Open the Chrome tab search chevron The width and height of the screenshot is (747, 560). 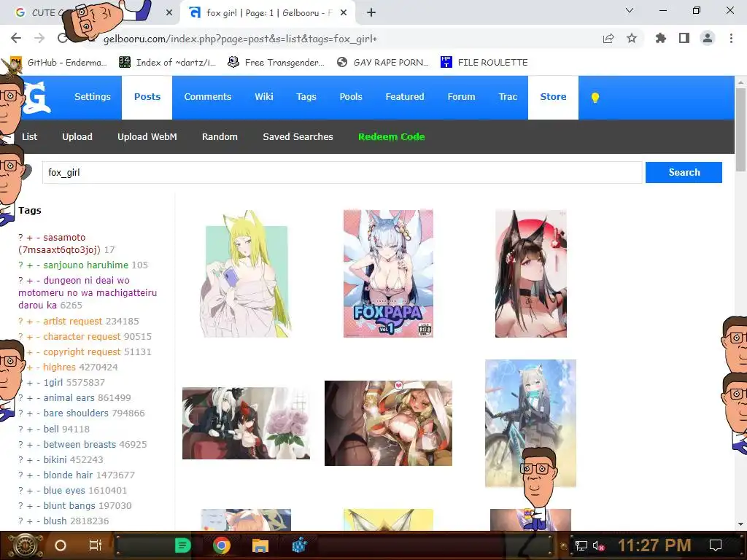pos(630,10)
